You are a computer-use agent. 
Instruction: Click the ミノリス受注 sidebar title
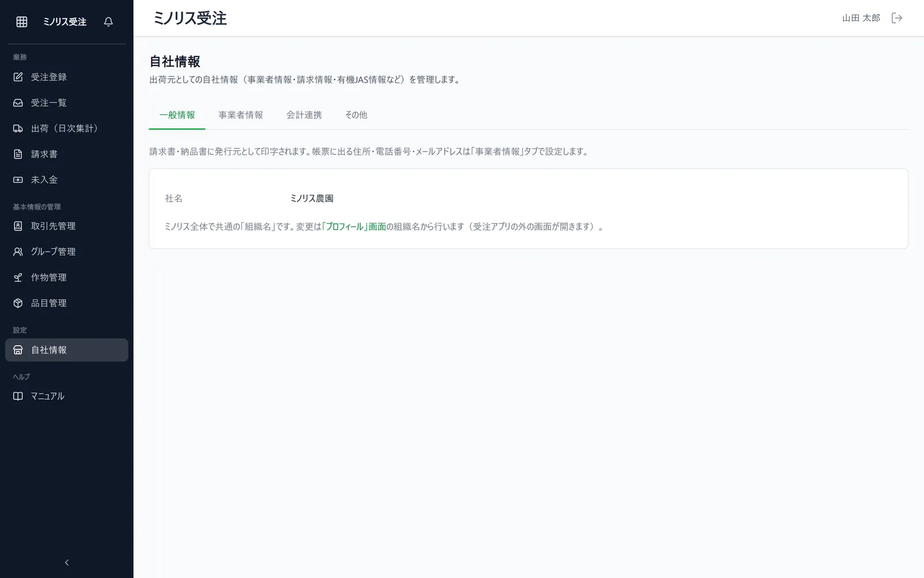65,21
